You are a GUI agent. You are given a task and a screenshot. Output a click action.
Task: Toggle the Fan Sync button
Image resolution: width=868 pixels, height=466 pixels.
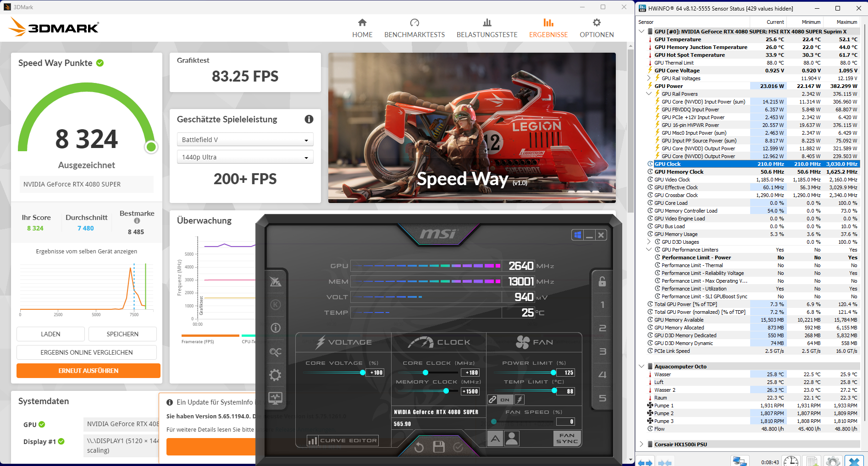567,439
